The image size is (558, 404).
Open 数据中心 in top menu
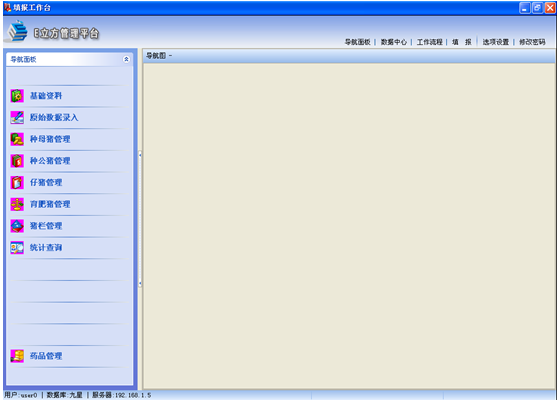[x=394, y=42]
